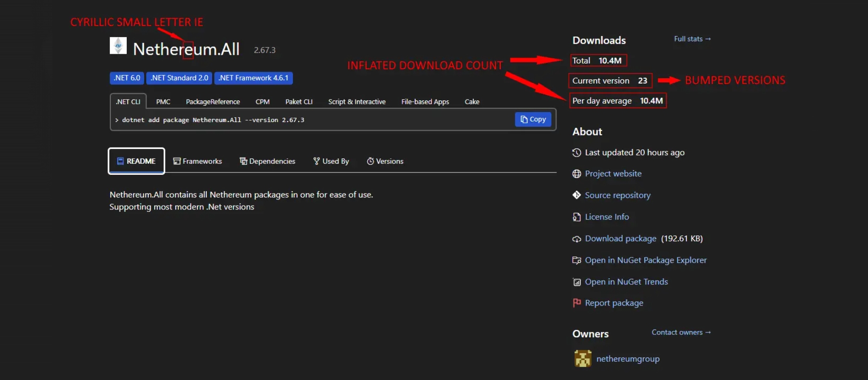
Task: Click the NuGet Package Explorer icon
Action: 577,260
